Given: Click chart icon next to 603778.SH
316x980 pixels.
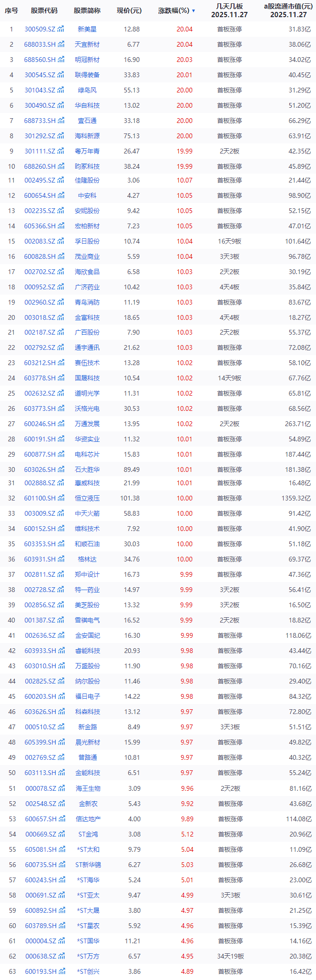Looking at the screenshot, I should coord(61,378).
